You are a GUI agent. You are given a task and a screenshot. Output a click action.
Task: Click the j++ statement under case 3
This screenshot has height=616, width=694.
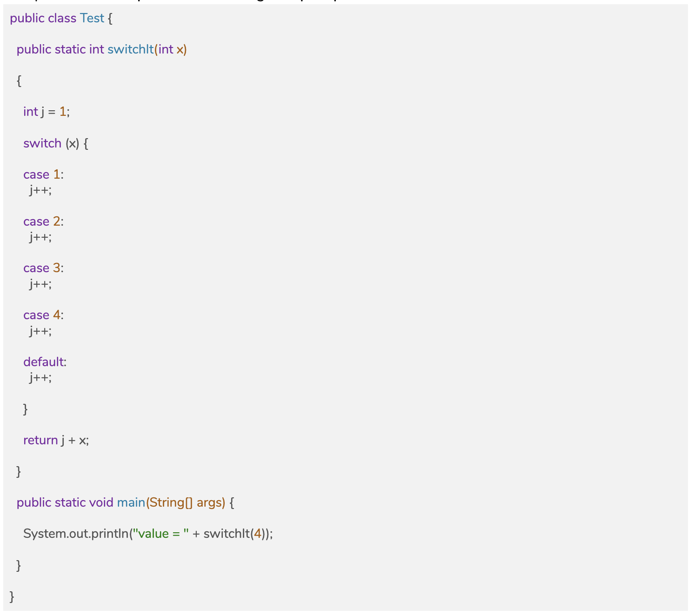[40, 283]
